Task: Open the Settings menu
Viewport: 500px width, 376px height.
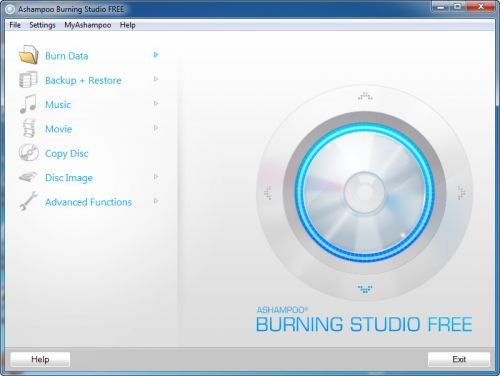Action: 42,25
